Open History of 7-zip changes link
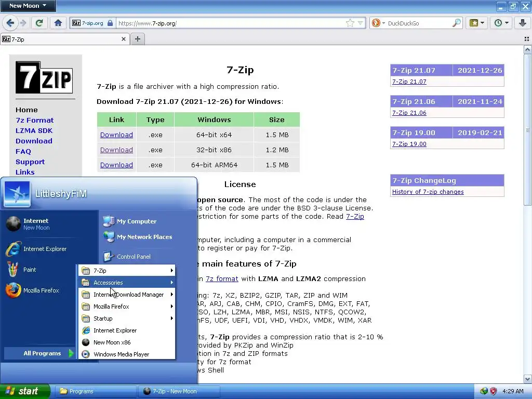Image resolution: width=532 pixels, height=399 pixels. (428, 192)
